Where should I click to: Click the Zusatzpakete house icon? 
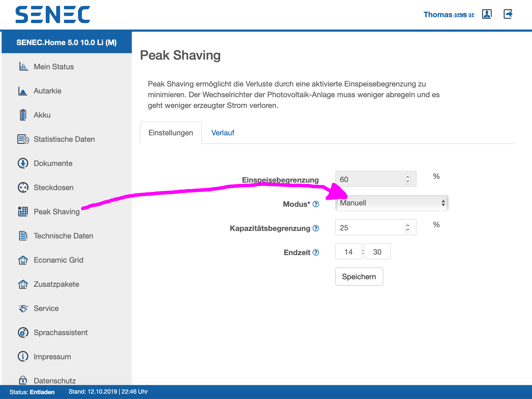point(23,284)
